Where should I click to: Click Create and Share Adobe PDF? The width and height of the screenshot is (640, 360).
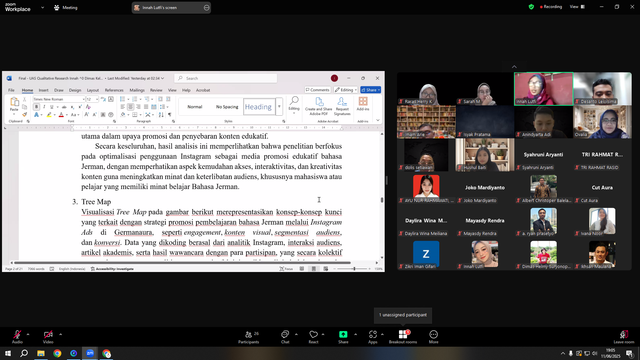[318, 106]
